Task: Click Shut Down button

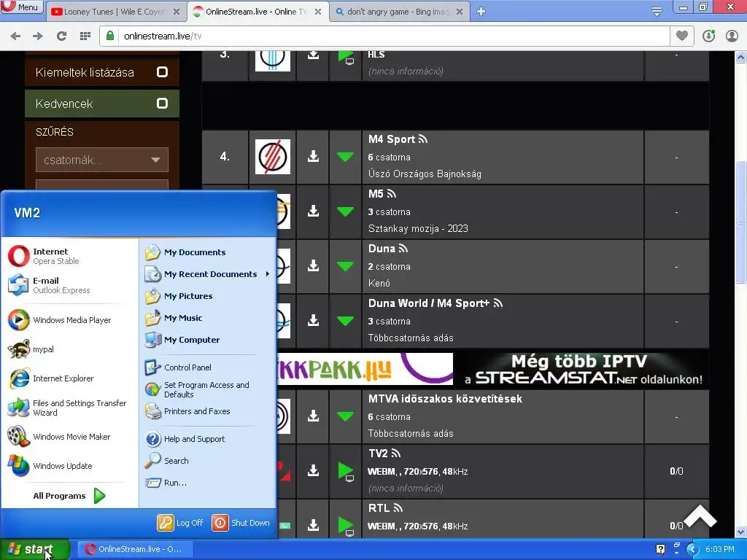Action: coord(241,522)
